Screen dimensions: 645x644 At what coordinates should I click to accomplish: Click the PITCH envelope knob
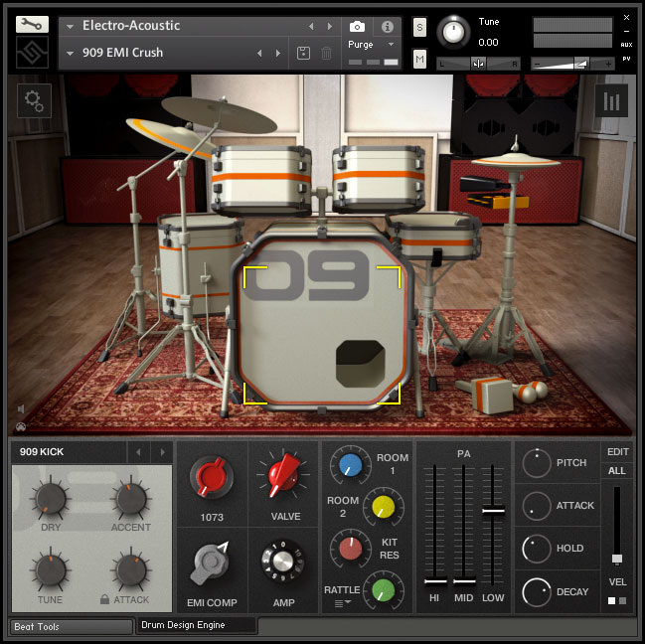tap(537, 463)
